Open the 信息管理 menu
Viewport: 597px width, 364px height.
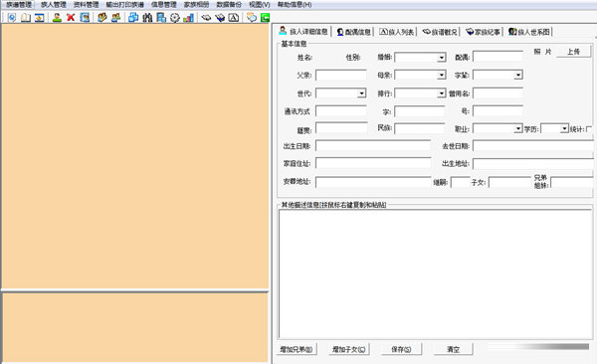point(164,5)
